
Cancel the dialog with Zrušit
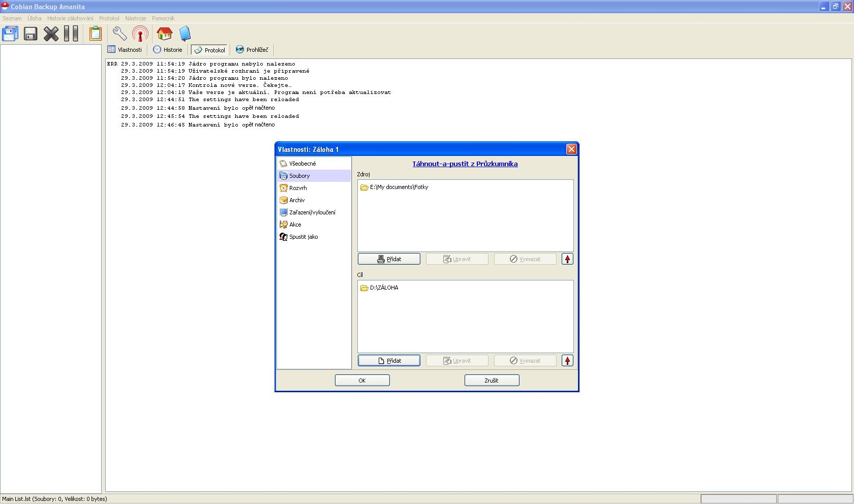(492, 381)
